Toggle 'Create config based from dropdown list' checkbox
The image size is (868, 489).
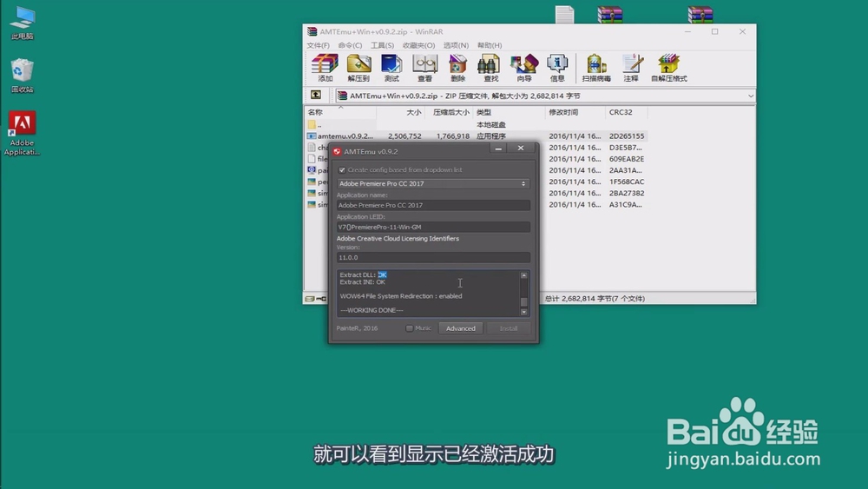(341, 170)
